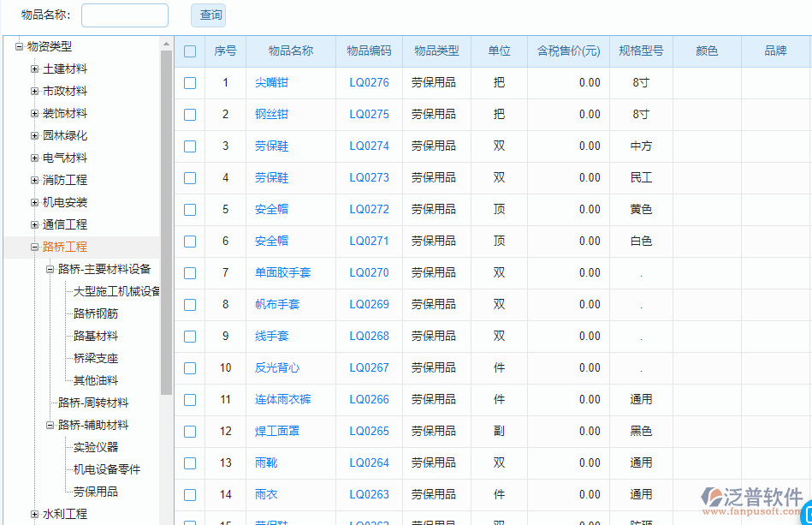This screenshot has width=812, height=525.
Task: Check the checkbox for 尖嘴钳 row
Action: pos(190,82)
